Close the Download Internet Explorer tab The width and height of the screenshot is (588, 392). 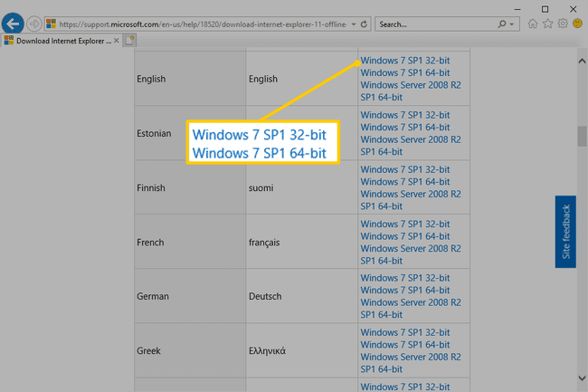click(x=117, y=41)
